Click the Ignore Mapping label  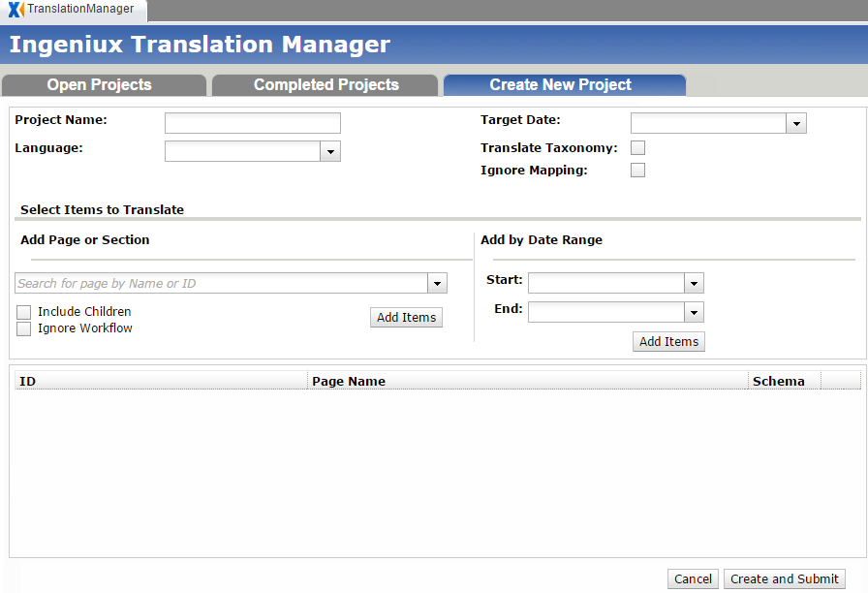(x=534, y=170)
